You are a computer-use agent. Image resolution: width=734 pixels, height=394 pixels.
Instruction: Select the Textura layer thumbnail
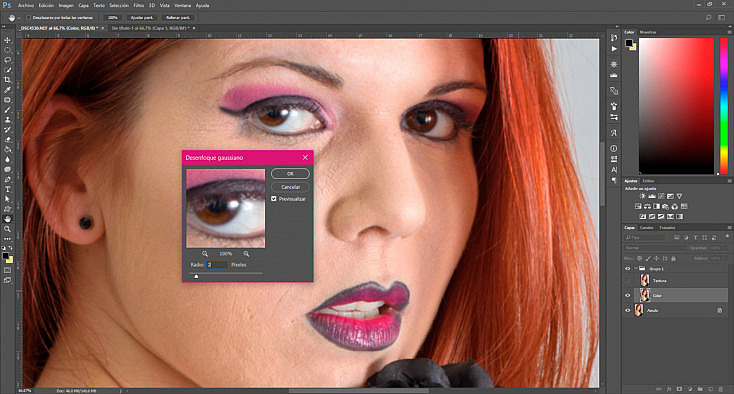645,281
